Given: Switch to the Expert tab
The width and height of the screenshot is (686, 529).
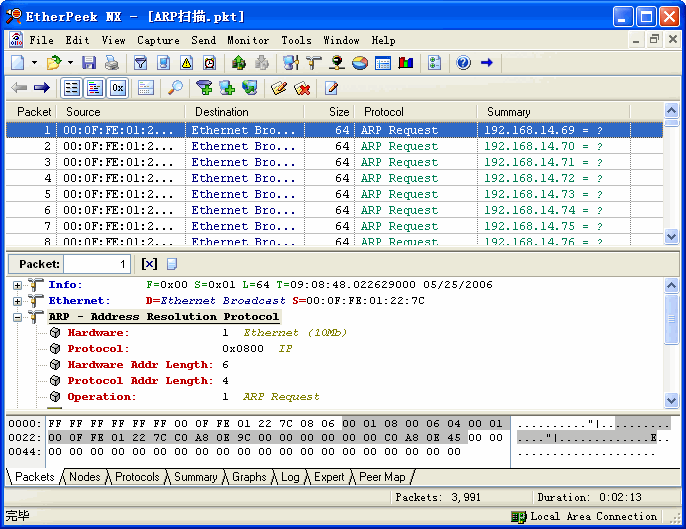Looking at the screenshot, I should coord(329,477).
